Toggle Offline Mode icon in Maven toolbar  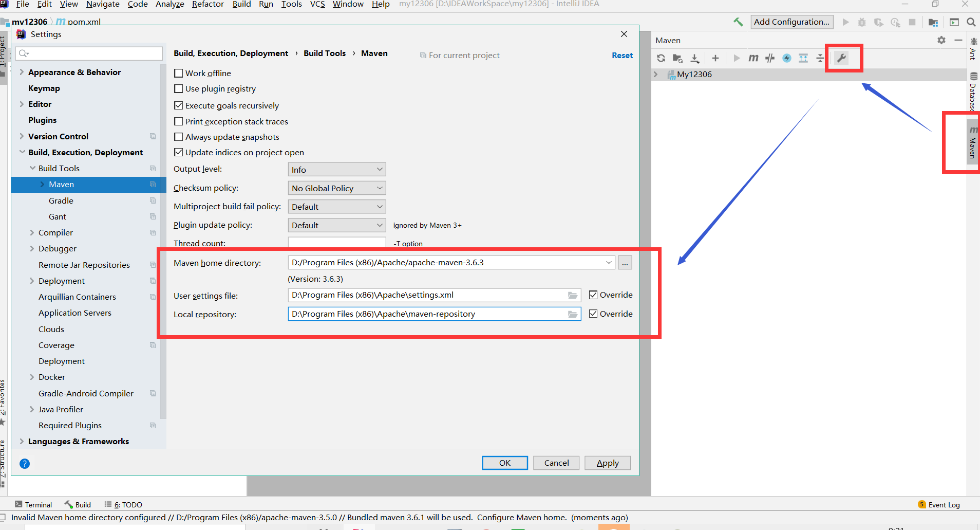pyautogui.click(x=770, y=58)
